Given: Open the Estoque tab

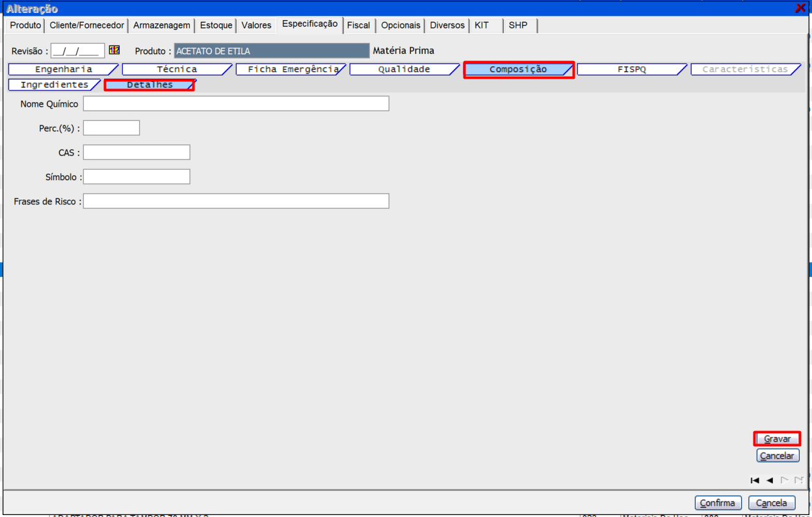Looking at the screenshot, I should click(216, 25).
